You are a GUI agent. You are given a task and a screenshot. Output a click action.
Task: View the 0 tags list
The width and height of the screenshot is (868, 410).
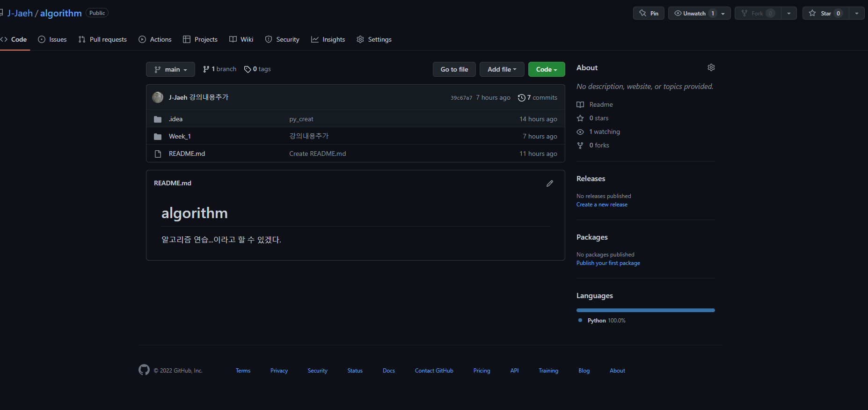(257, 69)
